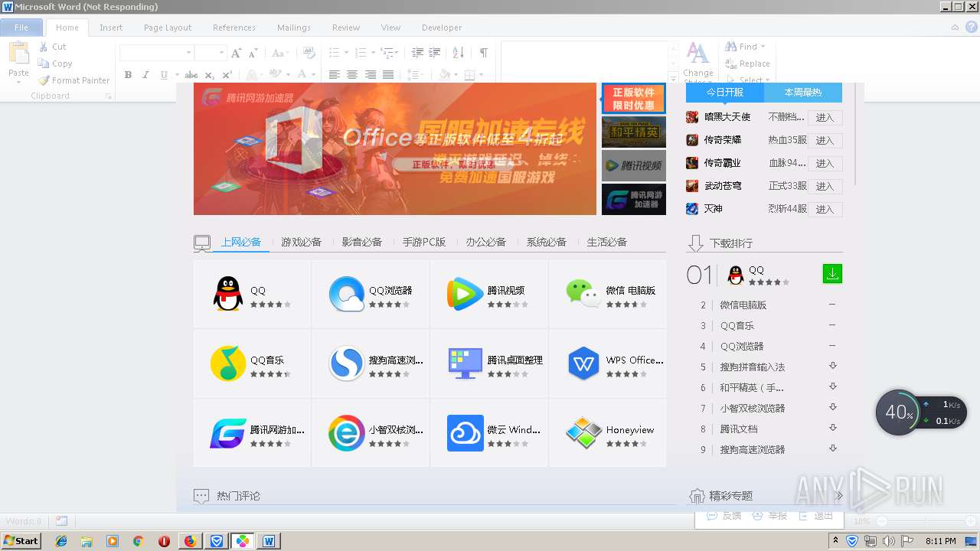
Task: Open the 搜狗高速浏览器 app card
Action: (371, 364)
